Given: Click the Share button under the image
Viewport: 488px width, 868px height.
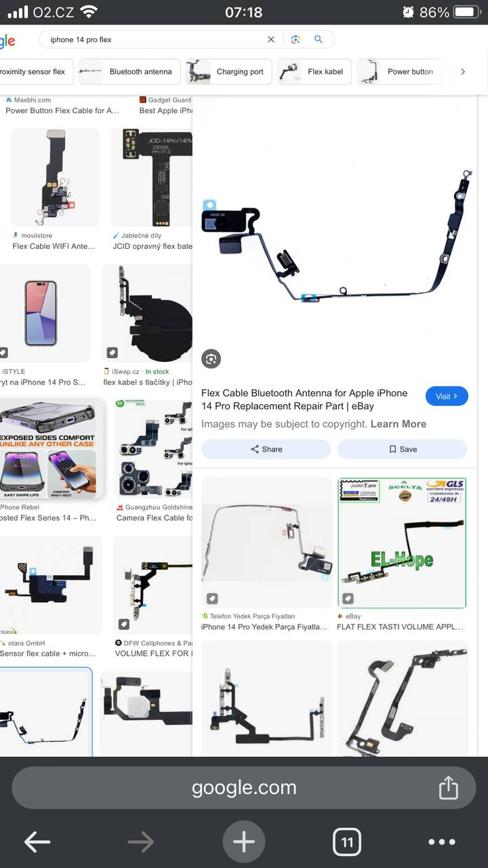Looking at the screenshot, I should 266,449.
